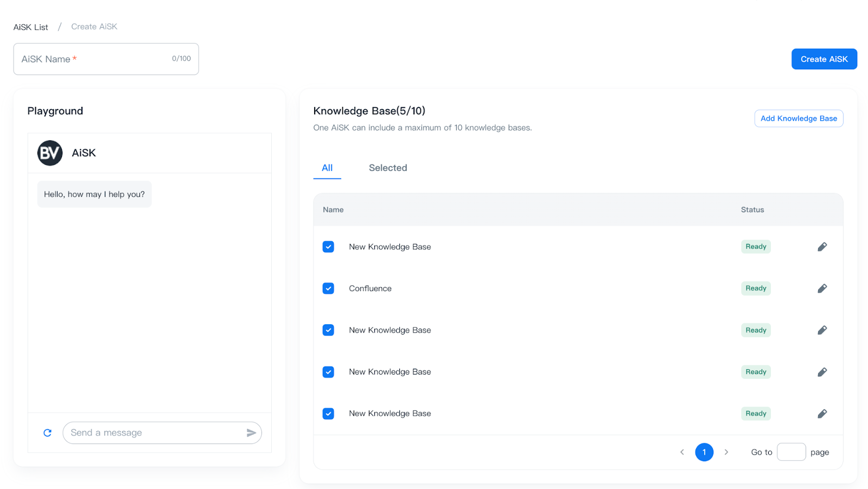
Task: Select page 1 in pagination
Action: tap(704, 452)
